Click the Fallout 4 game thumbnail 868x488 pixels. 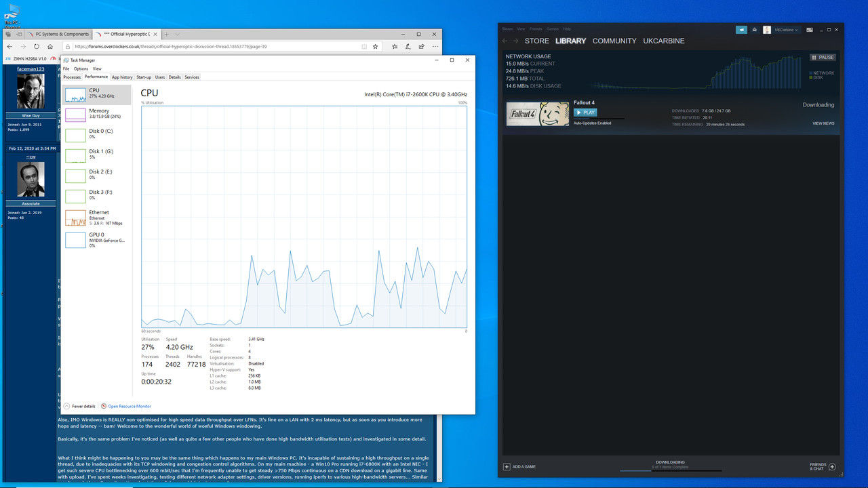coord(538,114)
